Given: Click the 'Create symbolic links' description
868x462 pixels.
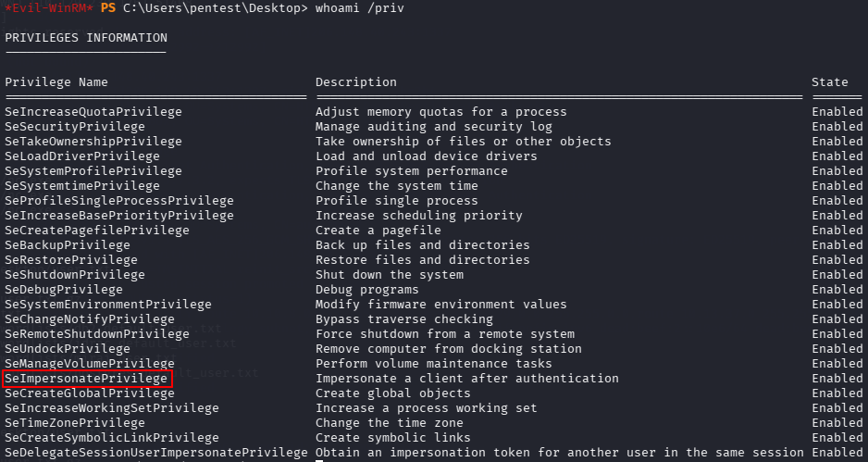Looking at the screenshot, I should tap(393, 438).
